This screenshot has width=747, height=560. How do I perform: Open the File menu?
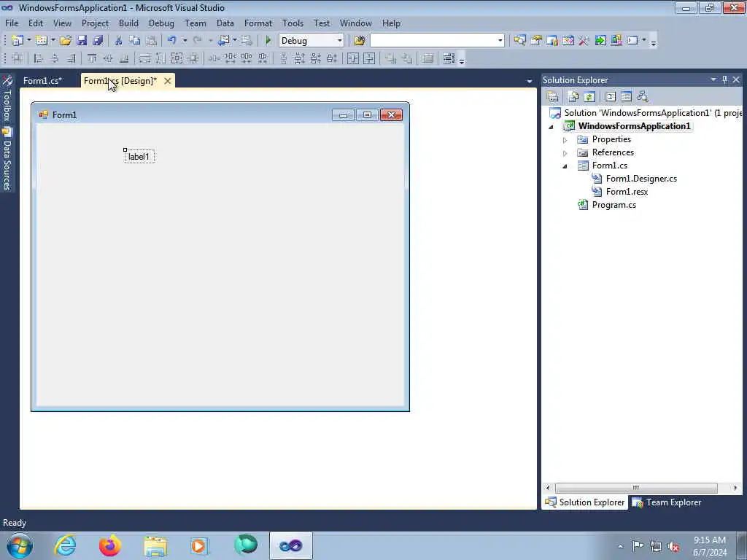tap(12, 23)
